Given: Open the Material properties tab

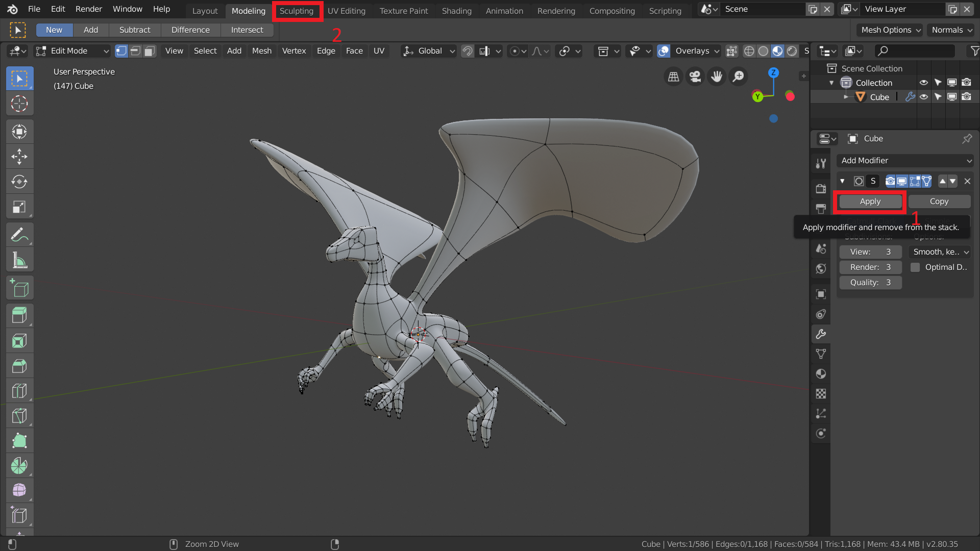Looking at the screenshot, I should point(821,374).
